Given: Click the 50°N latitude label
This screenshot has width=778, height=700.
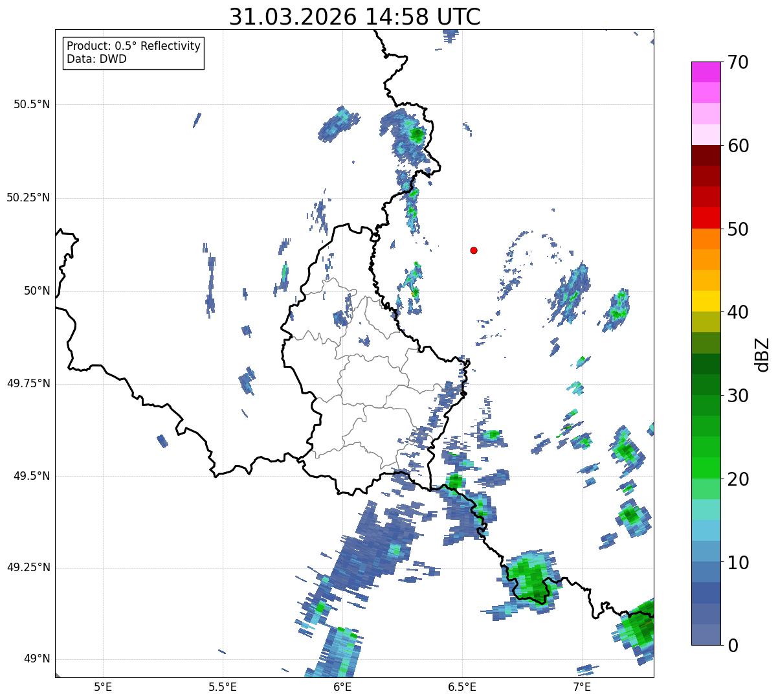Looking at the screenshot, I should pyautogui.click(x=36, y=291).
